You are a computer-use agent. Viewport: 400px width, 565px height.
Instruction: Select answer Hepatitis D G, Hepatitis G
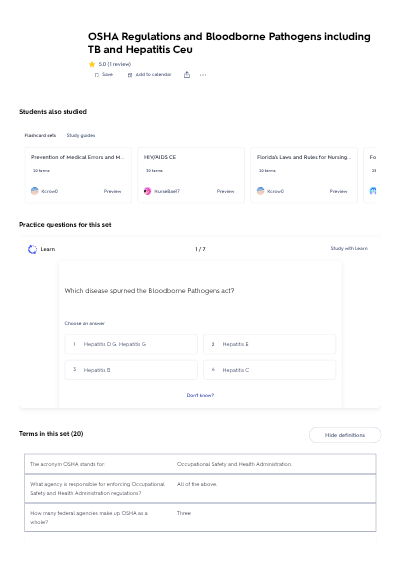pos(131,344)
